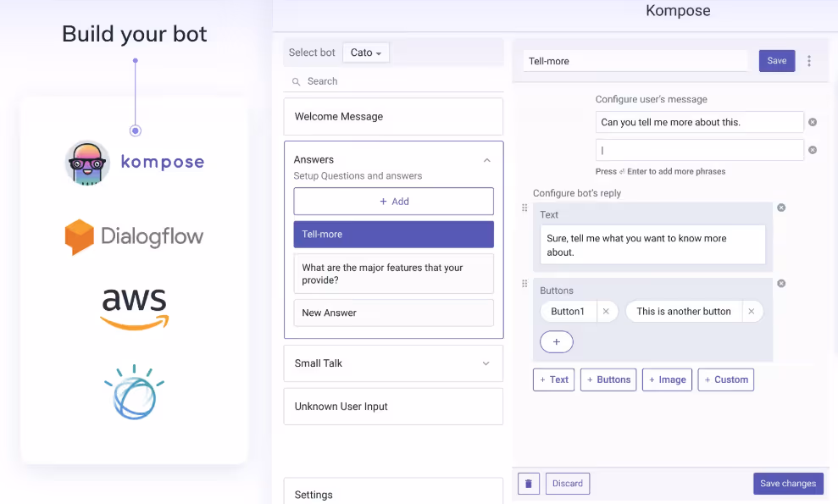Open the Unknown User Input section
This screenshot has height=504, width=838.
pos(393,406)
